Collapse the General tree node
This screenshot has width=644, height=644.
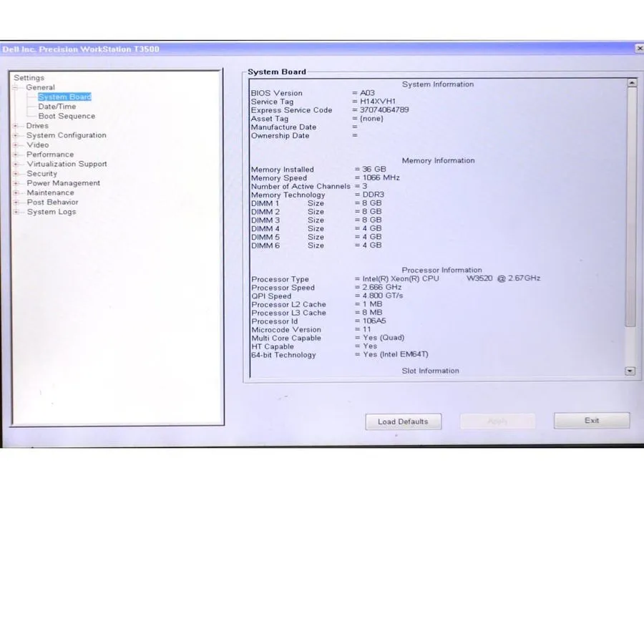click(x=15, y=87)
